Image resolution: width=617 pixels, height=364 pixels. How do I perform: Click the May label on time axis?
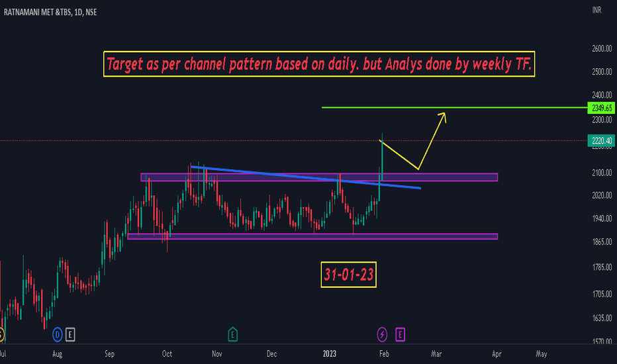542,354
